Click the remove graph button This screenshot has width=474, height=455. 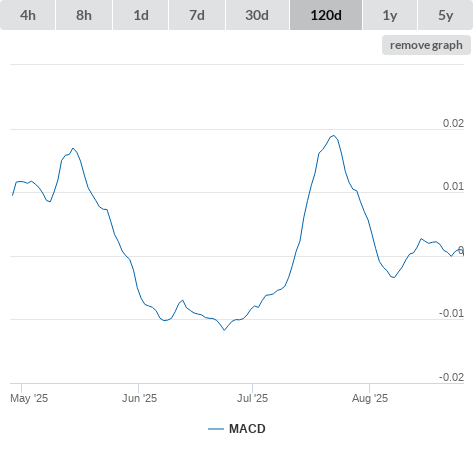tap(426, 45)
